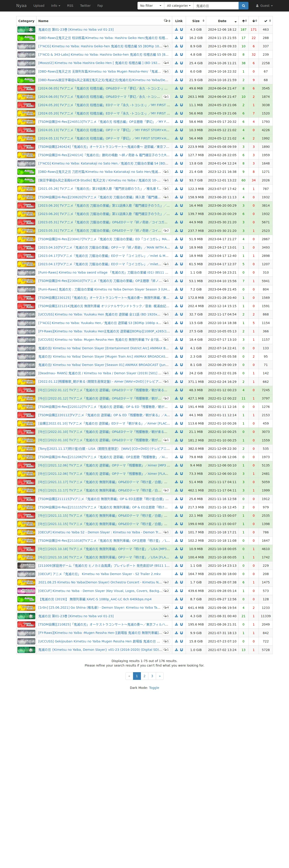Go to results page 2
The width and height of the screenshot is (289, 868).
tap(144, 676)
